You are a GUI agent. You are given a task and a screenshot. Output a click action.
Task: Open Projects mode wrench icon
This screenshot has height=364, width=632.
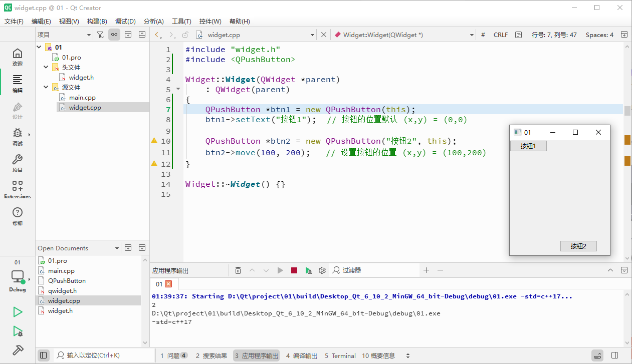click(18, 163)
